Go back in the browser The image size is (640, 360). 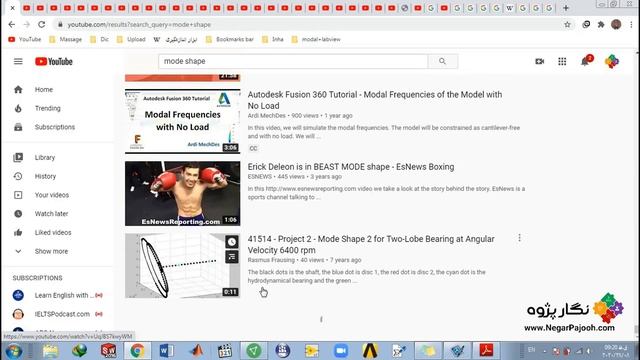11,24
